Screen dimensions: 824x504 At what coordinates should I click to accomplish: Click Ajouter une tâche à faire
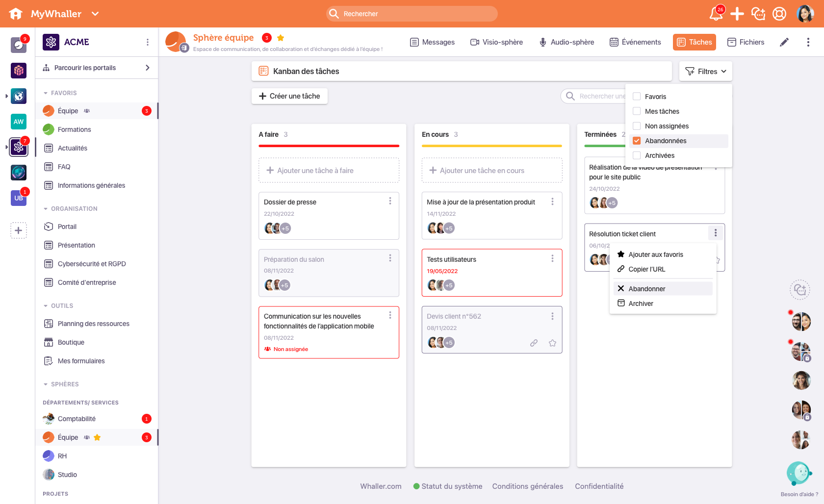(329, 171)
